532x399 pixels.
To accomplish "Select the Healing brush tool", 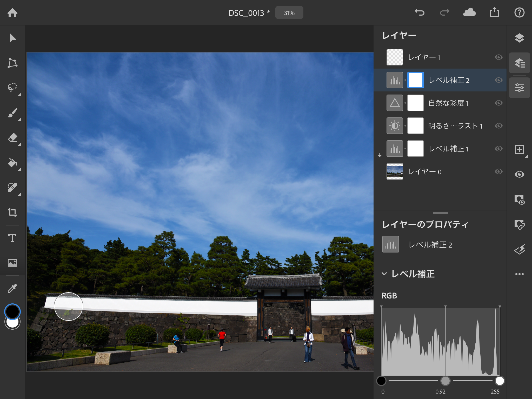I will coord(12,188).
